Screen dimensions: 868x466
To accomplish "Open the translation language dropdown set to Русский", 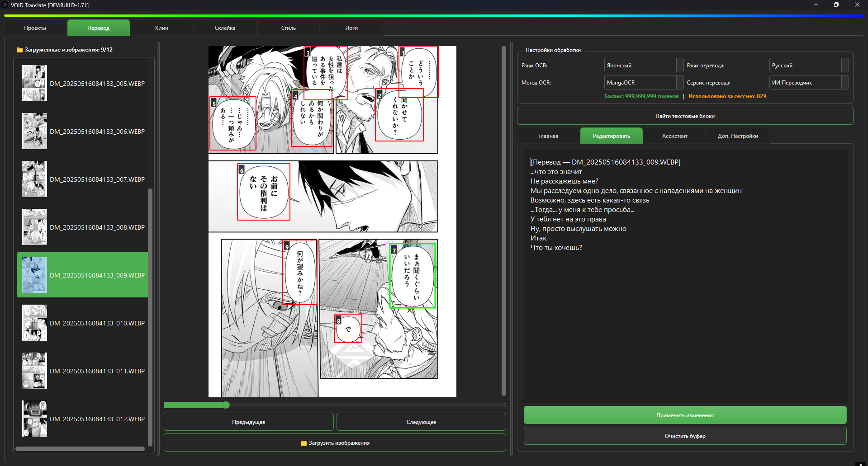I will (808, 66).
